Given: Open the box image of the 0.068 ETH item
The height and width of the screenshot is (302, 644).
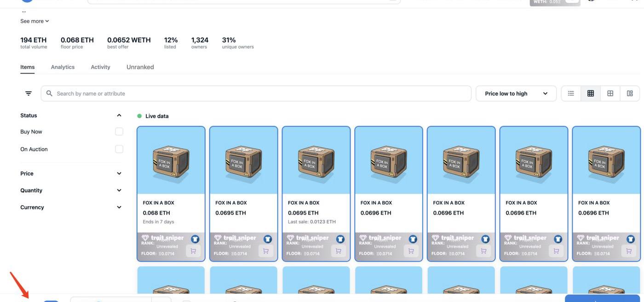Looking at the screenshot, I should pyautogui.click(x=171, y=160).
